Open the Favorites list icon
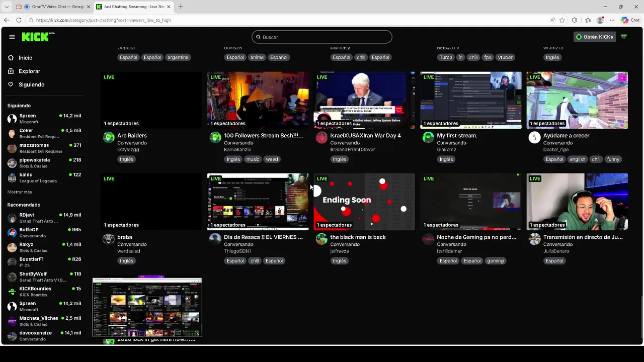 [588, 20]
